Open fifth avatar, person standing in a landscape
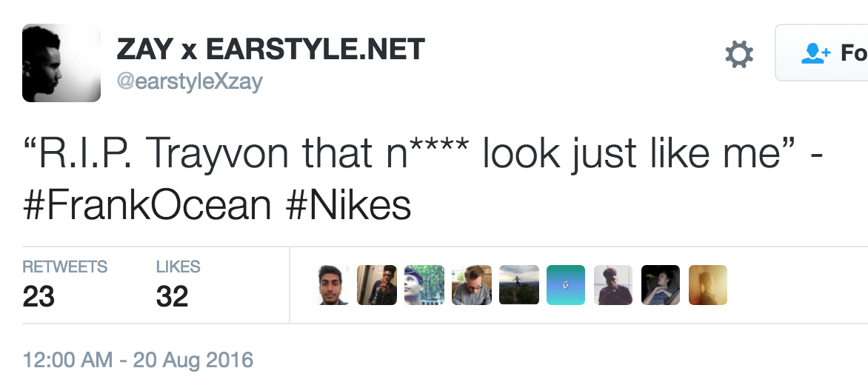This screenshot has height=385, width=868. 518,285
